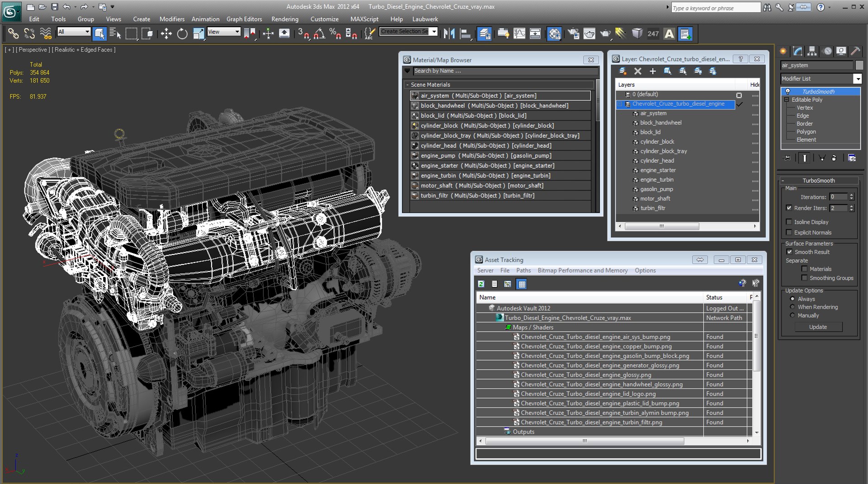This screenshot has width=868, height=484.
Task: Toggle the Percent Snap tool
Action: tap(335, 33)
